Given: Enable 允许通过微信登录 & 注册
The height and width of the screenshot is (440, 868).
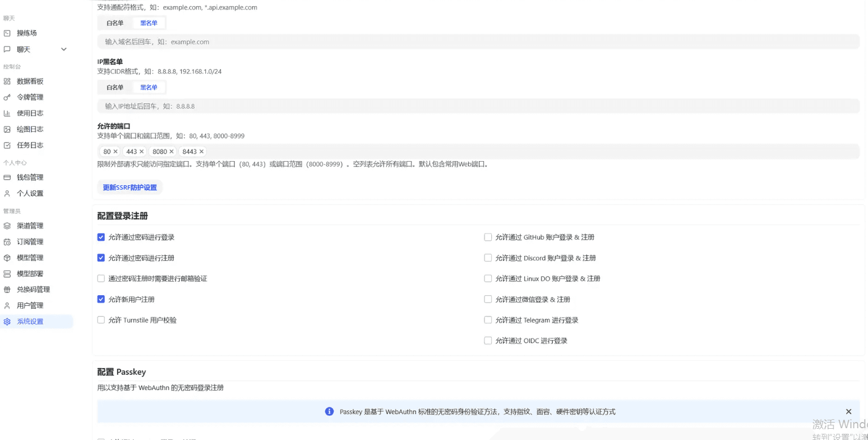Looking at the screenshot, I should [x=488, y=299].
